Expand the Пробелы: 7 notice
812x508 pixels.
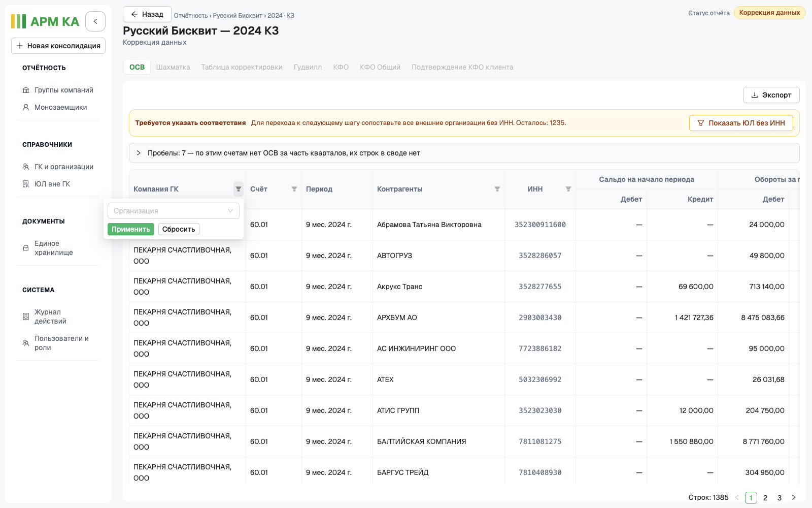464,153
